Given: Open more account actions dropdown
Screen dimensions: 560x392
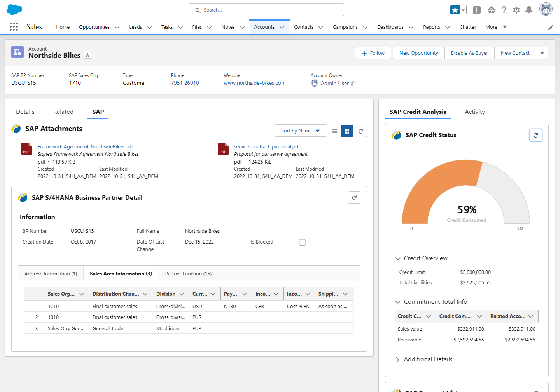Looking at the screenshot, I should [x=542, y=53].
